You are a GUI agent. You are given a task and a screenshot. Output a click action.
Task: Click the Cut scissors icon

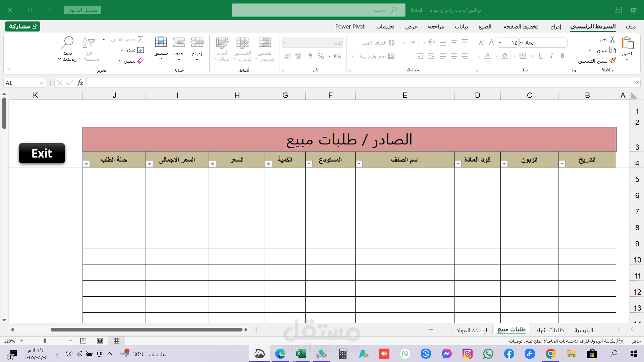coord(612,40)
